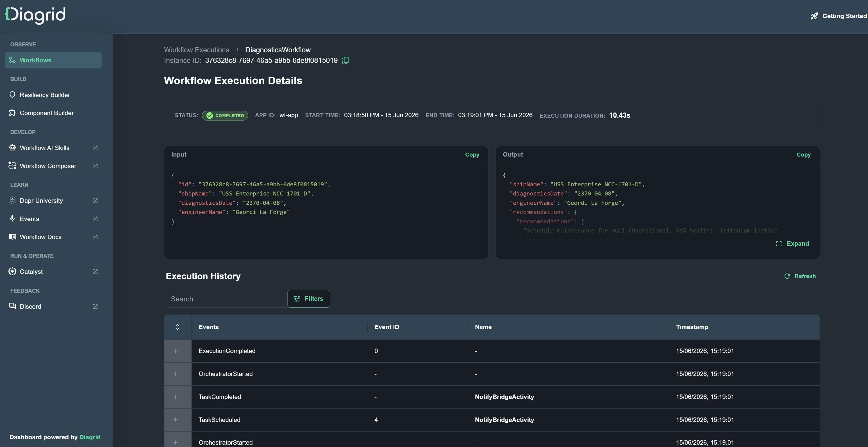The height and width of the screenshot is (447, 868).
Task: Click the start time 03:18:50 PM value
Action: coord(381,115)
